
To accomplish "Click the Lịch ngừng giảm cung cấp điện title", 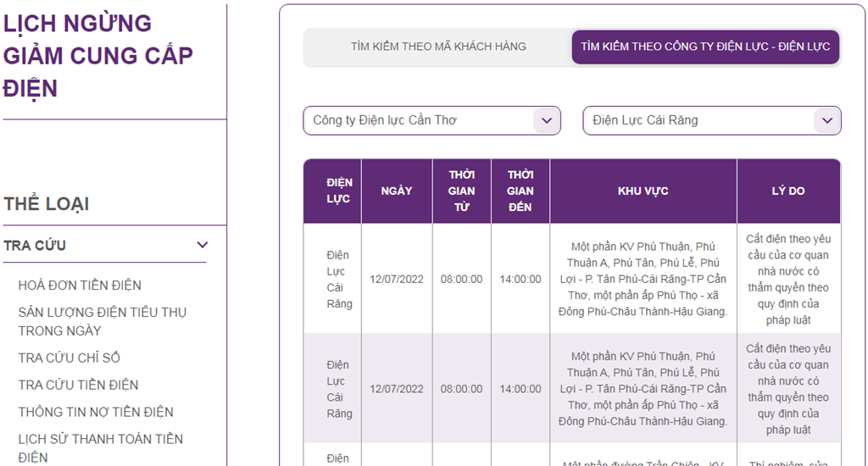I will coord(97,56).
